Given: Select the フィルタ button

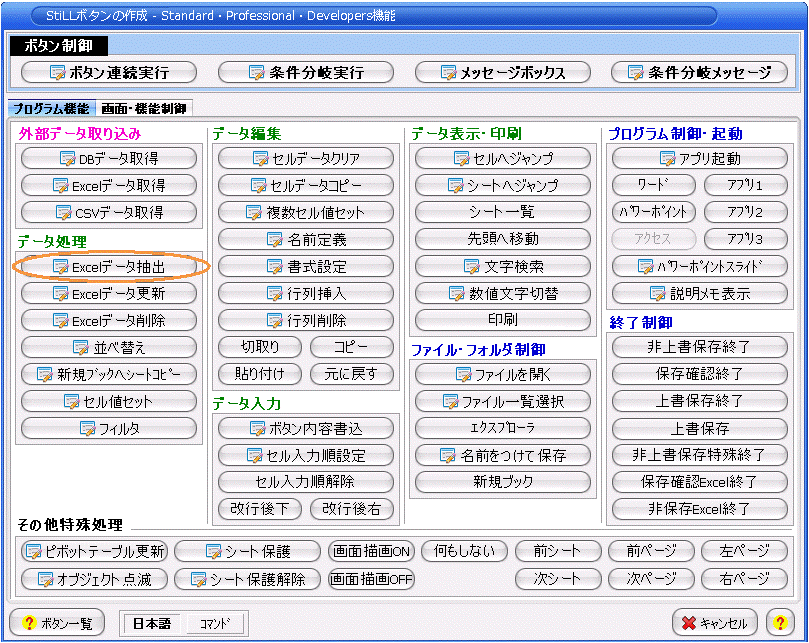Looking at the screenshot, I should coord(109,428).
